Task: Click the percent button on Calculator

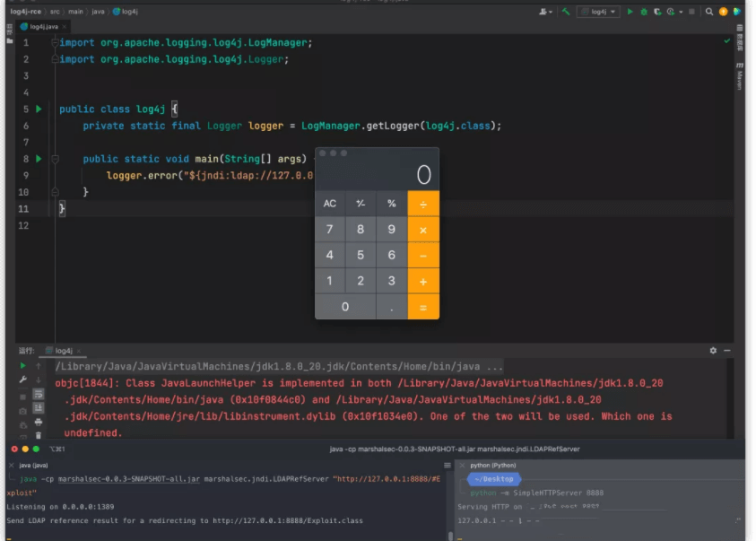Action: [x=392, y=204]
